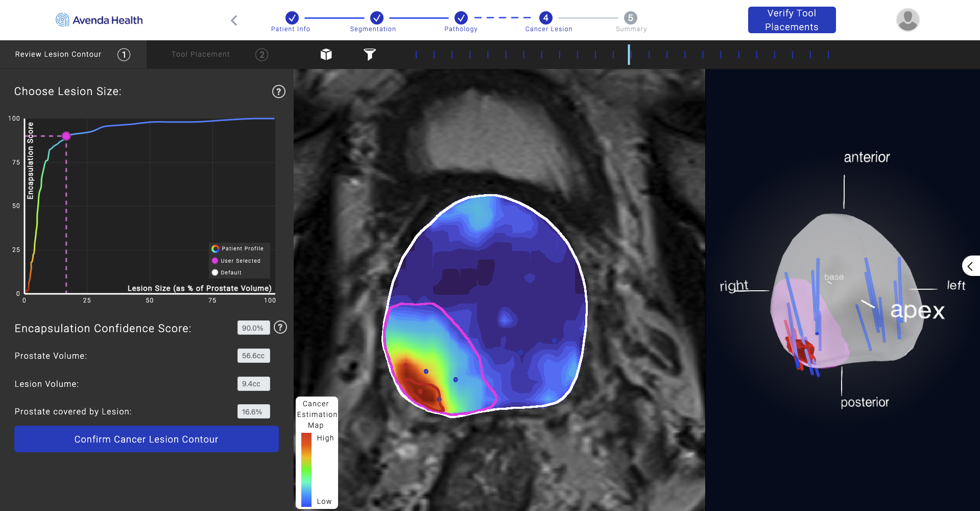Viewport: 980px width, 511px height.
Task: Click the magenta point on the encapsulation curve
Action: click(66, 136)
